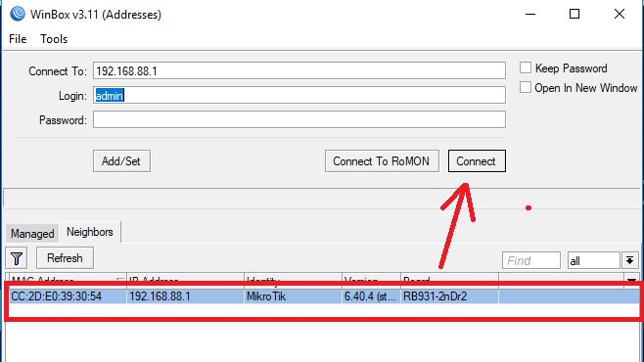Image resolution: width=644 pixels, height=362 pixels.
Task: Refresh the neighbors list
Action: click(65, 258)
